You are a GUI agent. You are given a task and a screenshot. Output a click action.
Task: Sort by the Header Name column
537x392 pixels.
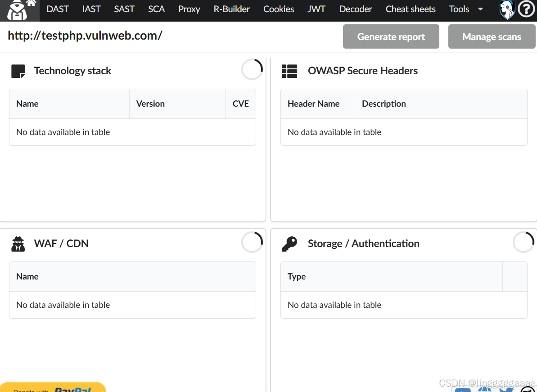(318, 104)
